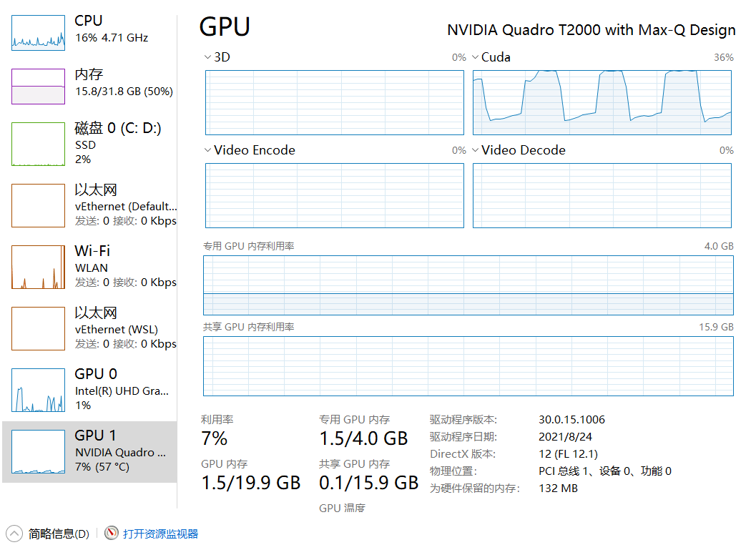Select the Wi-Fi activity graph thumbnail
Viewport: 756px width, 555px height.
point(38,267)
